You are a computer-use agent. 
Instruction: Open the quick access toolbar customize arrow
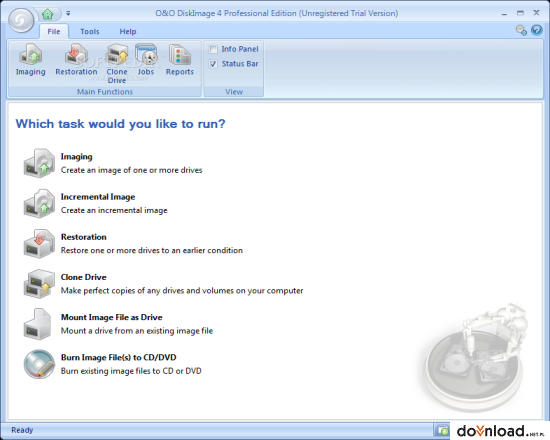pyautogui.click(x=68, y=13)
